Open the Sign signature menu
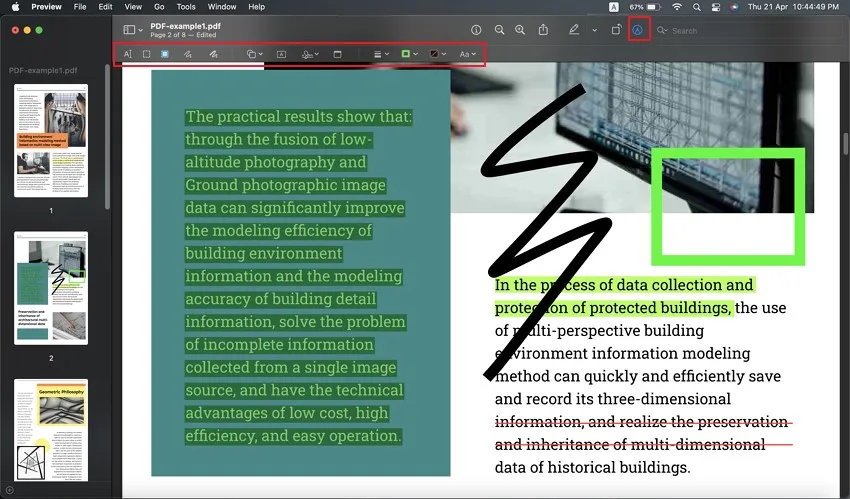The width and height of the screenshot is (850, 499). coord(310,54)
